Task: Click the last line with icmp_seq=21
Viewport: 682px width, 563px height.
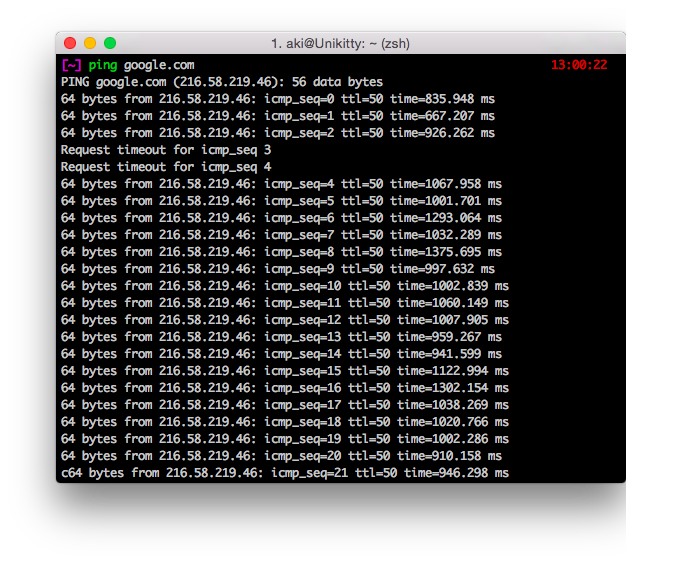Action: click(284, 473)
